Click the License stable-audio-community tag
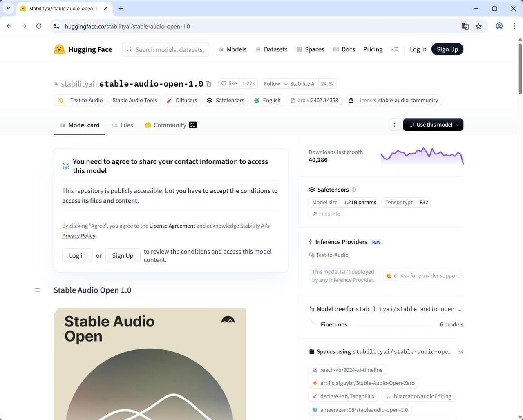 tap(393, 100)
